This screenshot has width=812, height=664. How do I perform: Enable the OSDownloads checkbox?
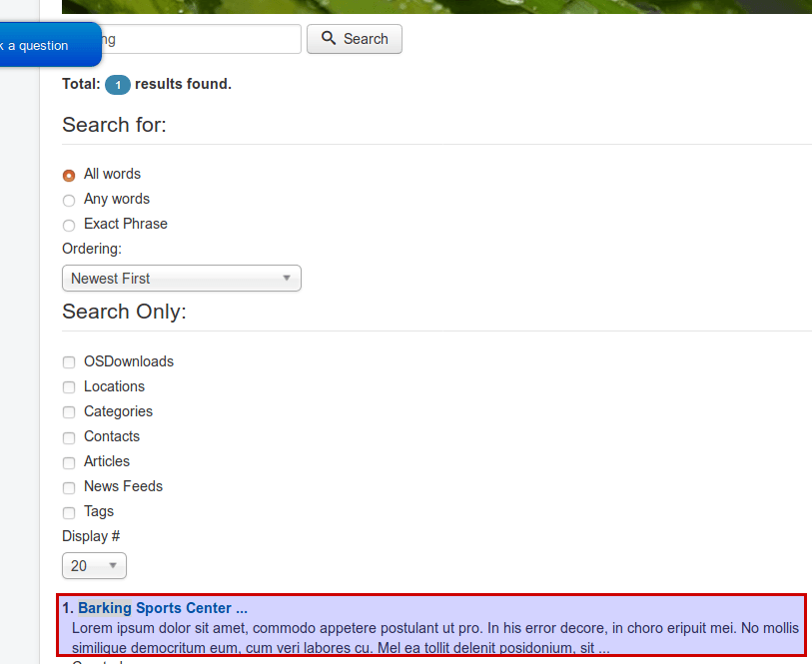tap(69, 362)
